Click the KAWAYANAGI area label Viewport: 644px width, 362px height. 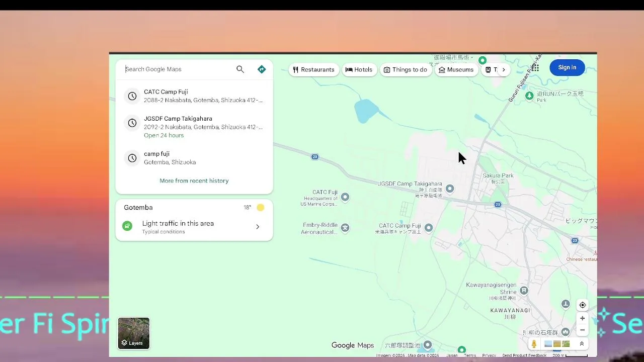[510, 311]
